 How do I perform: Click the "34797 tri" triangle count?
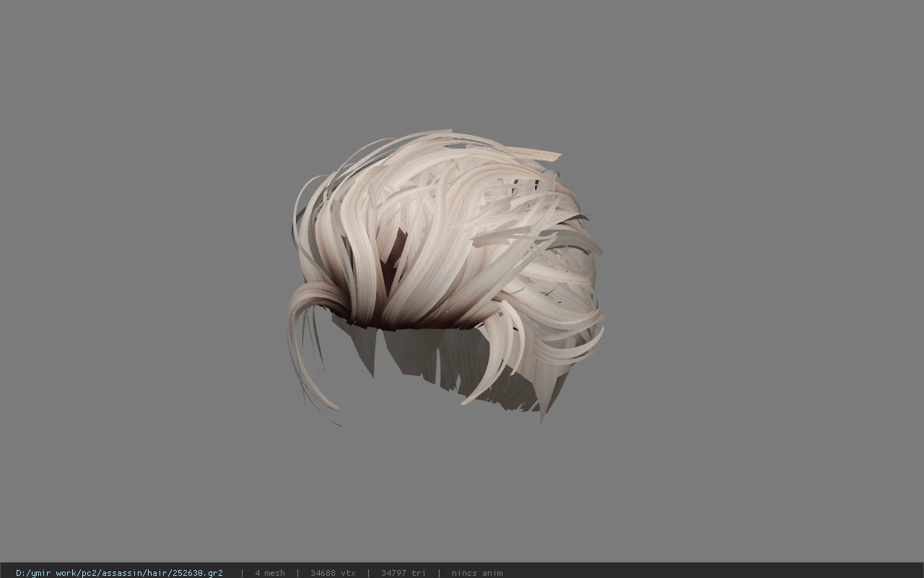click(404, 573)
